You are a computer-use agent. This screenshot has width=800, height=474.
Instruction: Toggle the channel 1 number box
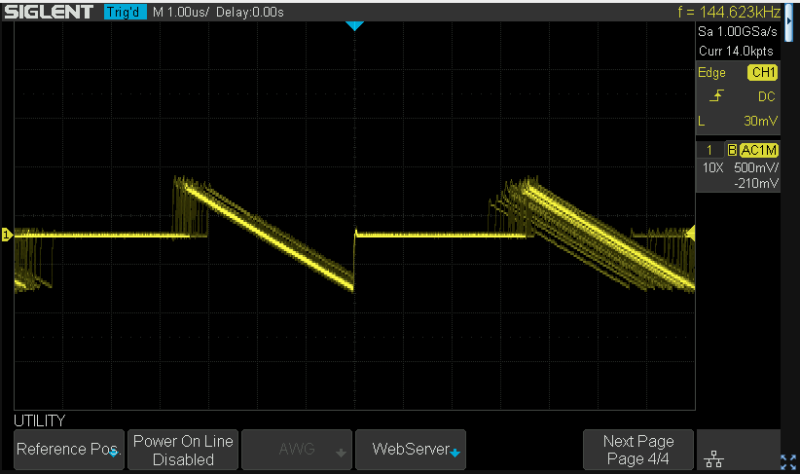709,150
